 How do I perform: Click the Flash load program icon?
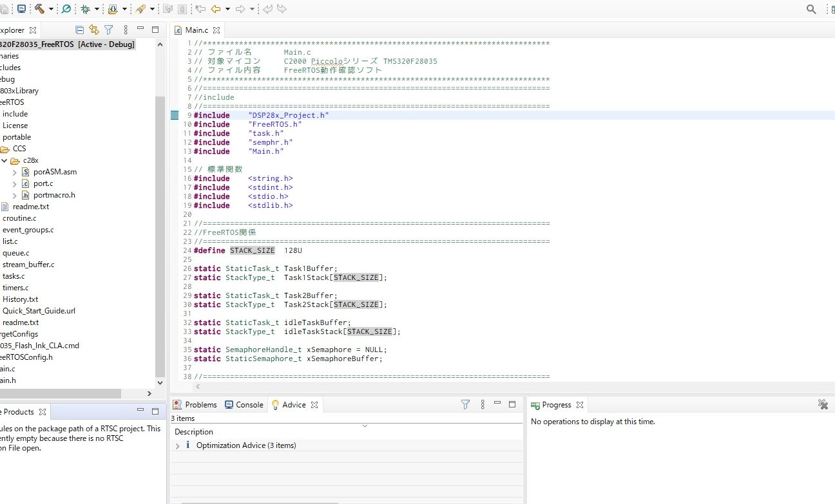click(x=113, y=9)
